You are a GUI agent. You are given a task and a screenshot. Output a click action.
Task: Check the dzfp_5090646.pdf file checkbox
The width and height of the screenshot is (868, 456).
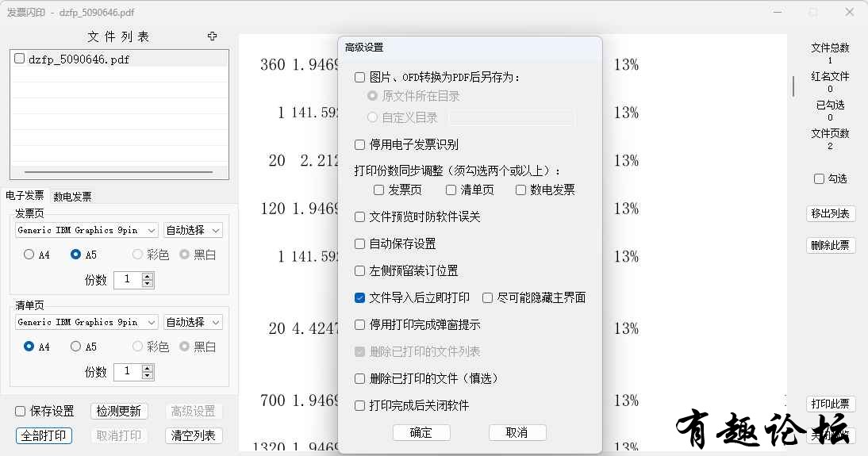(19, 59)
